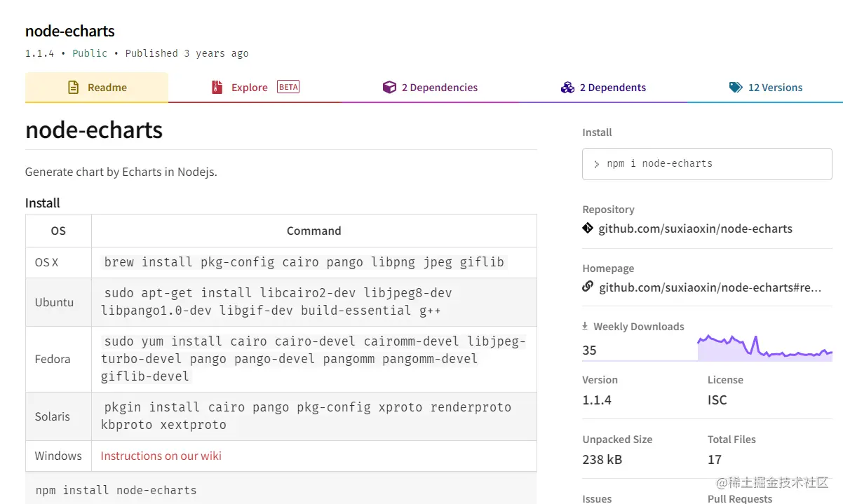Click the OS column header
Image resolution: width=843 pixels, height=504 pixels.
pos(58,231)
